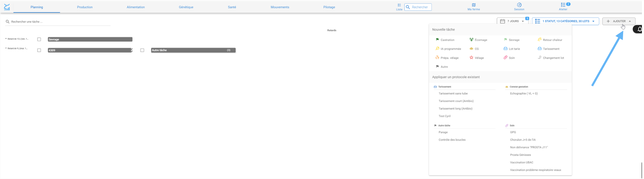
Task: Click the app logo icon
Action: coord(7,7)
